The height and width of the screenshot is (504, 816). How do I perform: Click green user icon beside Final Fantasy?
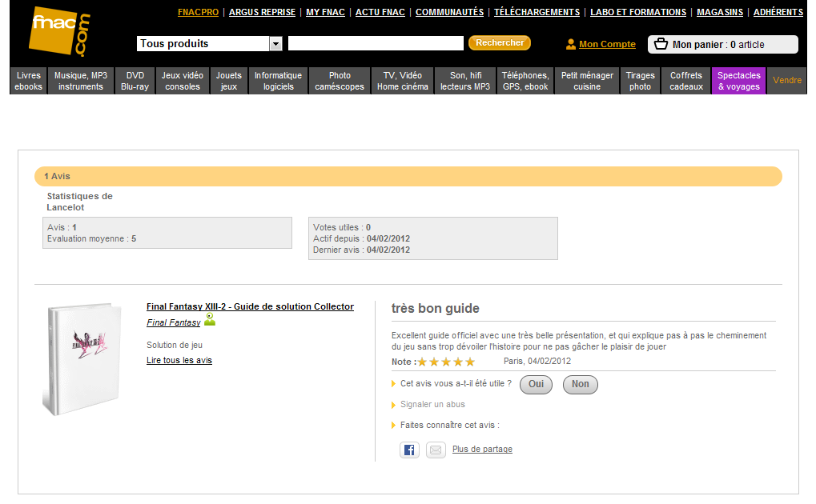click(210, 320)
